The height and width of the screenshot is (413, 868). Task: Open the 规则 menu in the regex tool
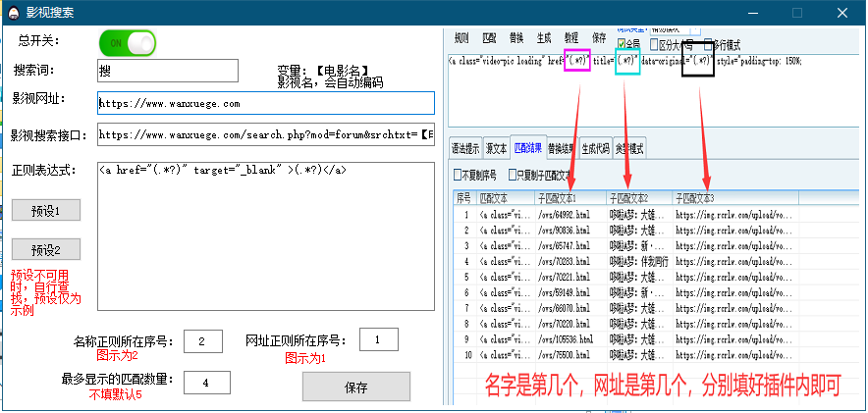pos(461,38)
